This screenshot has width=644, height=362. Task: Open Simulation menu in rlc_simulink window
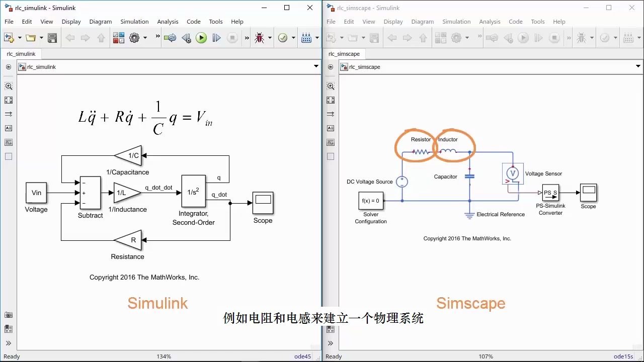click(134, 22)
